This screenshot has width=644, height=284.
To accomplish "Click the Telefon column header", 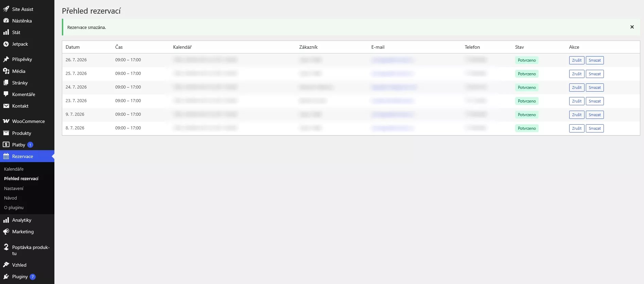I will tap(472, 47).
